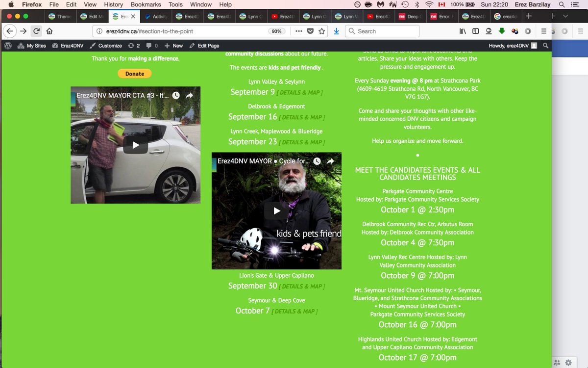This screenshot has width=588, height=368.
Task: Open the View menu
Action: click(90, 4)
